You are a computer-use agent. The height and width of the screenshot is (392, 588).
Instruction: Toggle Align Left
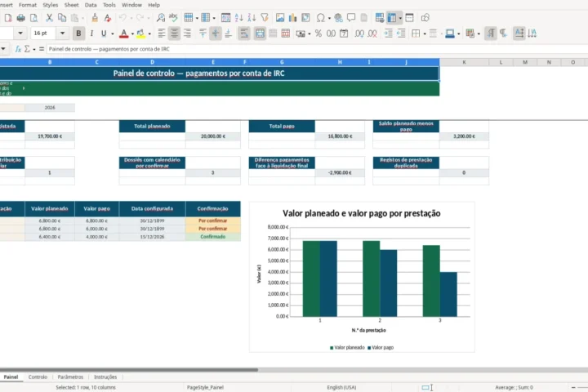(x=161, y=33)
